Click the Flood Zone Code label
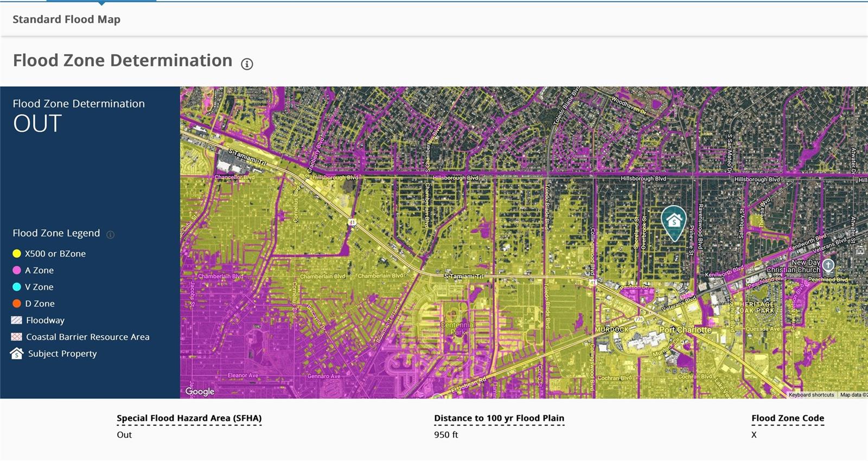This screenshot has height=461, width=868. tap(787, 418)
